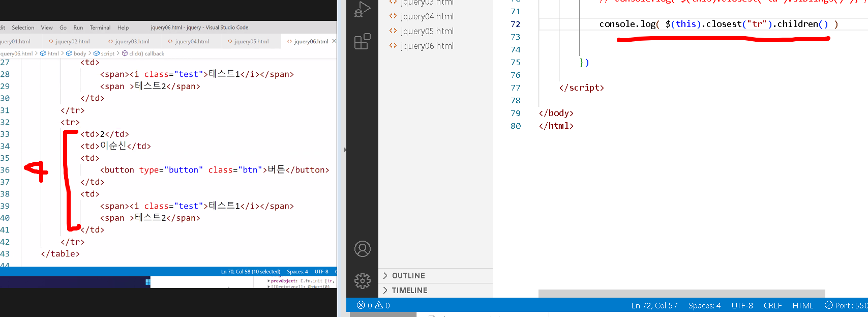This screenshot has height=317, width=868.
Task: Switch to the jquery02.html editor tab
Action: (x=69, y=41)
